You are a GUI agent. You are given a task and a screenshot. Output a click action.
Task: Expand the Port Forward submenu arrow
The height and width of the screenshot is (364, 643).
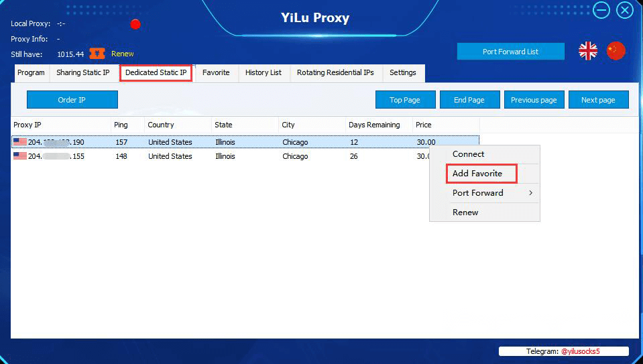530,192
